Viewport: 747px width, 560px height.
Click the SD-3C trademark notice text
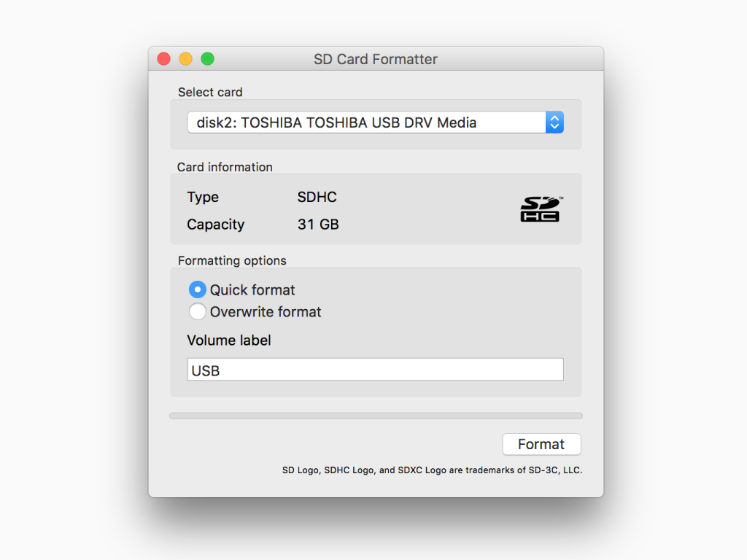(432, 470)
